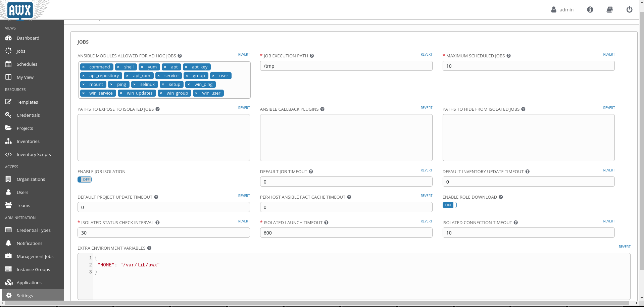Viewport: 644px width, 307px height.
Task: Toggle Enable Role Download switch
Action: tap(449, 205)
